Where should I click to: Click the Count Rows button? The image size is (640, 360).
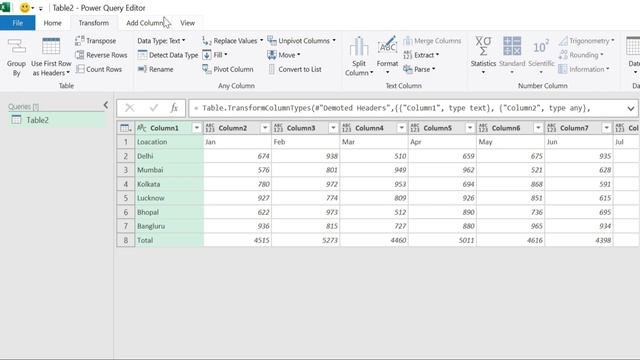(99, 69)
